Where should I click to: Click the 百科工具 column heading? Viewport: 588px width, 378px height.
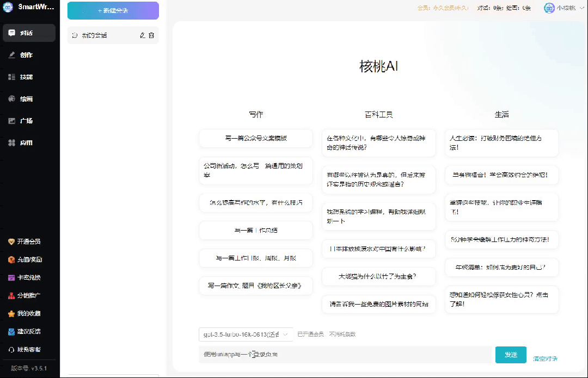coord(379,114)
